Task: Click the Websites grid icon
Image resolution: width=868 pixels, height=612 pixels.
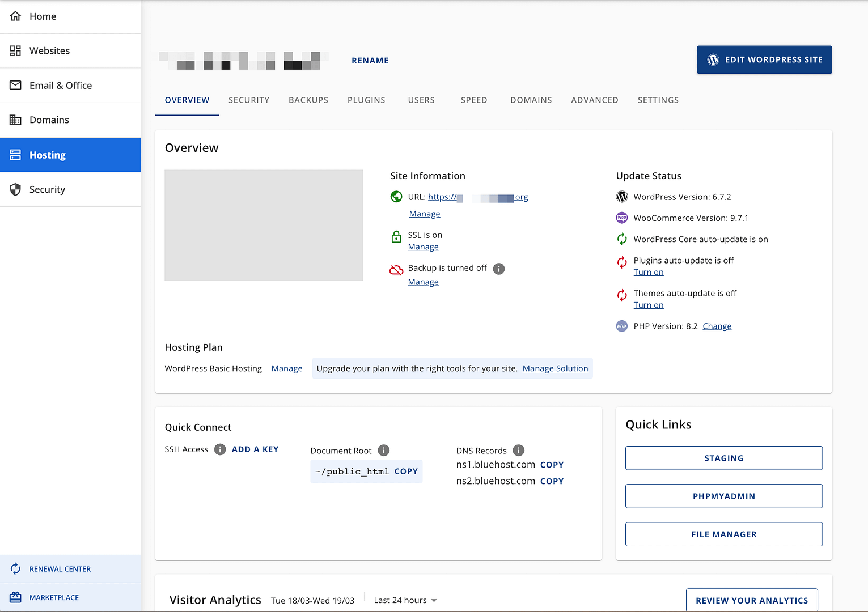Action: [15, 51]
